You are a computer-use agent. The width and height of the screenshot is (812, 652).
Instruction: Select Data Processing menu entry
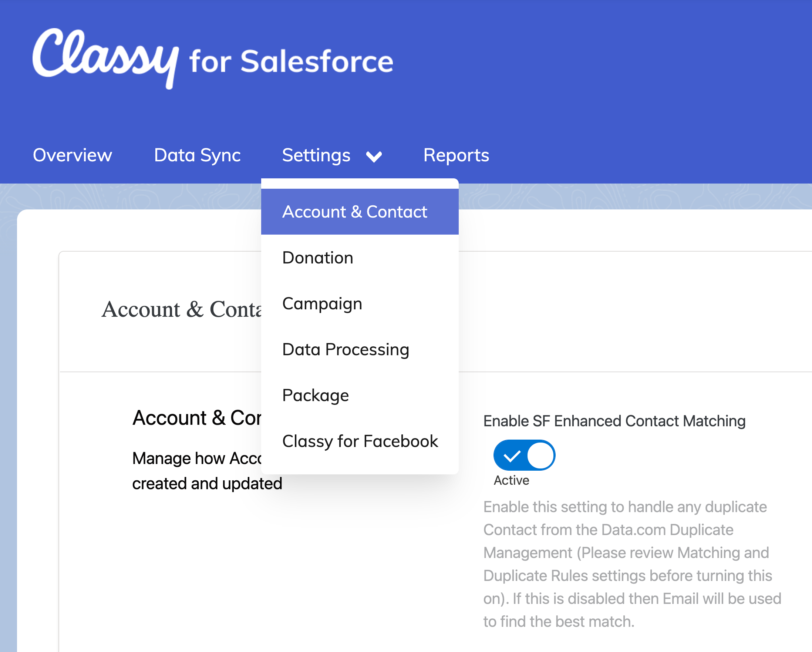(x=360, y=350)
